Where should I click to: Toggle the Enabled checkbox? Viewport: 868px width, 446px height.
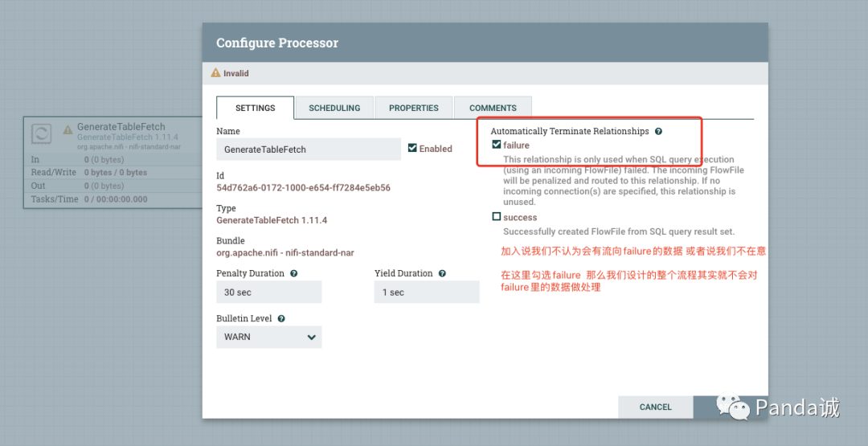tap(412, 148)
